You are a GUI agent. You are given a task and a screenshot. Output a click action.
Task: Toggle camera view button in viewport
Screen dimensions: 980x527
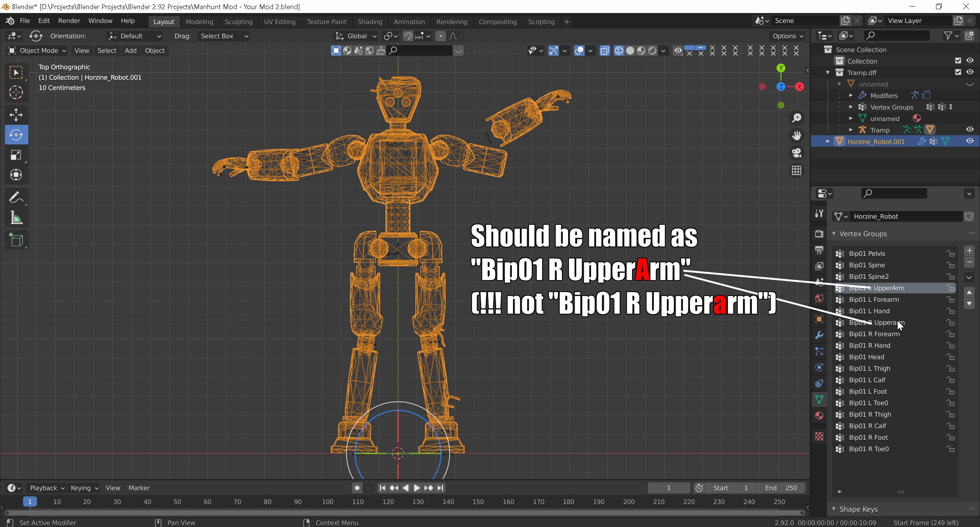(797, 153)
